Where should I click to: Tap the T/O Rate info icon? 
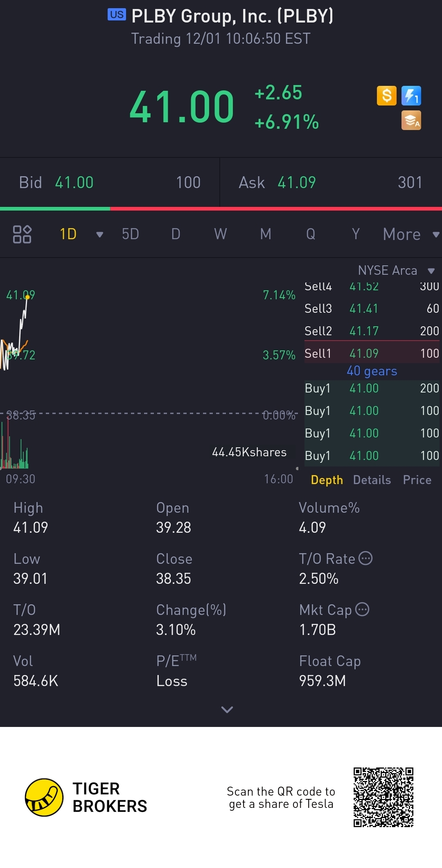pos(365,558)
